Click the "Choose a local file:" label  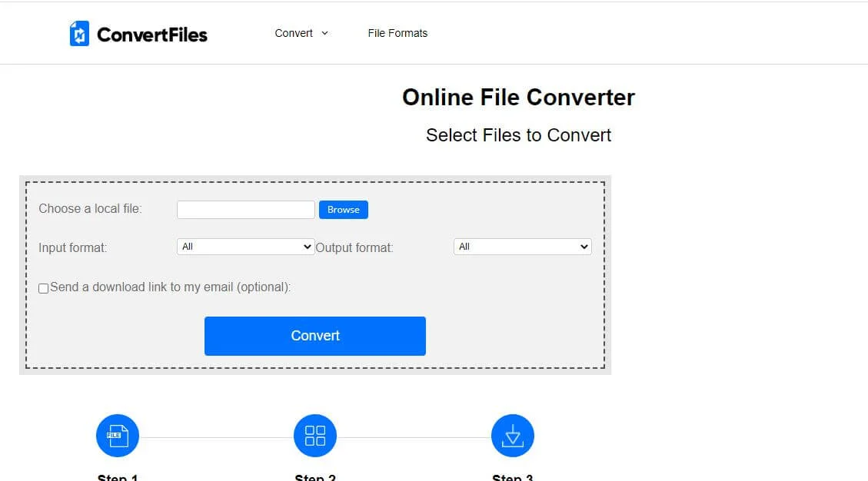(90, 209)
